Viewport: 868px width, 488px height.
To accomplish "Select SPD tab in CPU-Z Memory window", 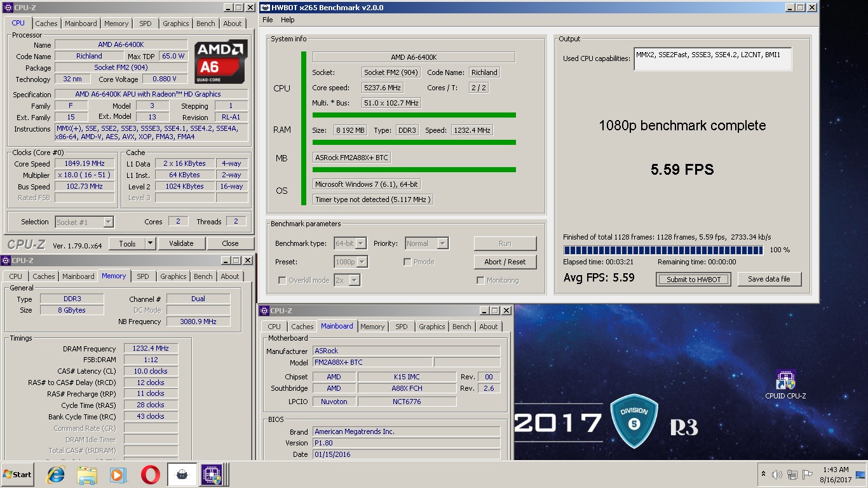I will [x=143, y=276].
